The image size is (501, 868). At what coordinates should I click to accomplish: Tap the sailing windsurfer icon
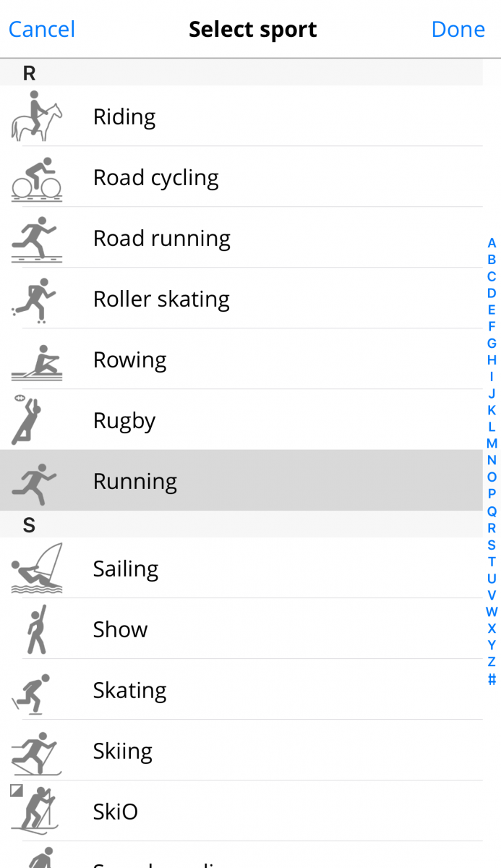(38, 569)
